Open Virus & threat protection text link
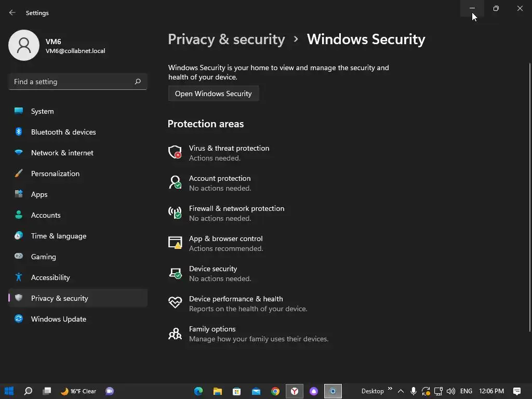Viewport: 532px width, 399px height. (229, 148)
